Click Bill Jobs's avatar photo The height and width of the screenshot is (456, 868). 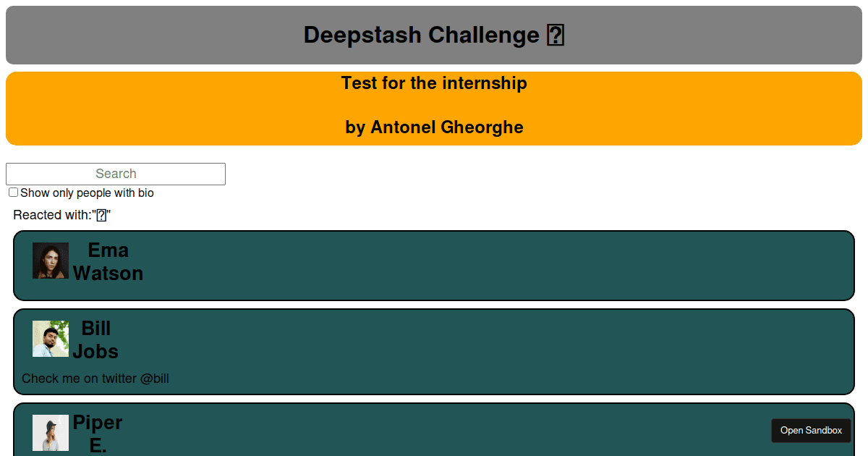pos(50,338)
